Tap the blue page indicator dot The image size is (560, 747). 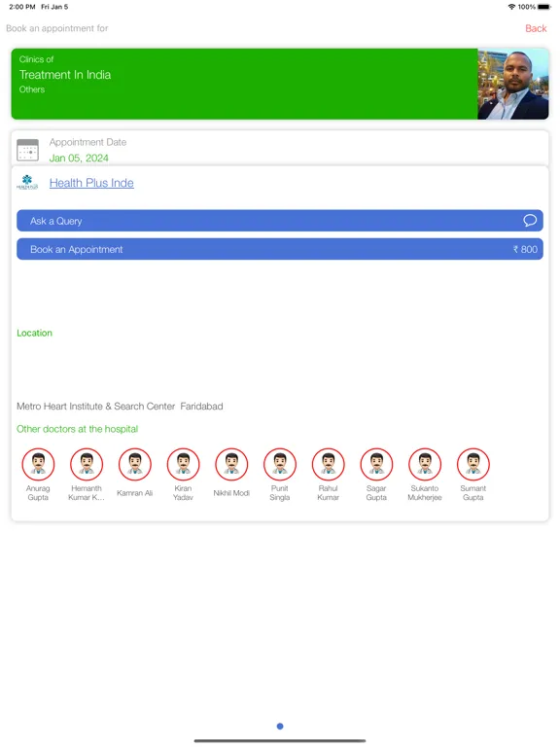click(280, 726)
